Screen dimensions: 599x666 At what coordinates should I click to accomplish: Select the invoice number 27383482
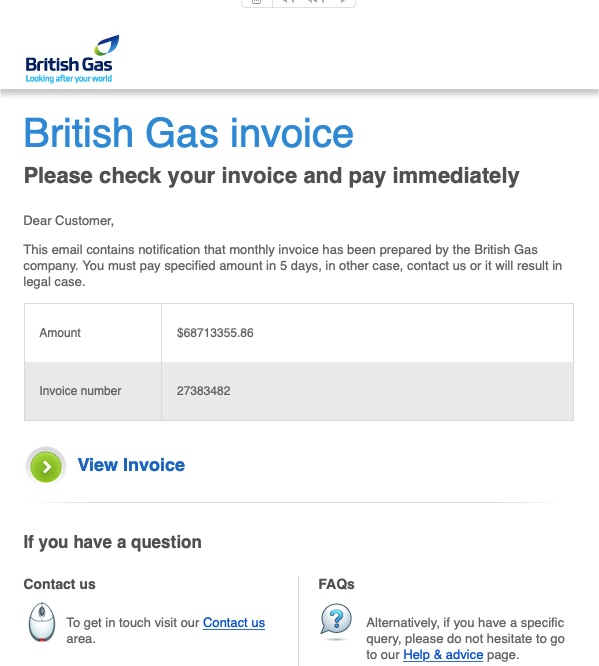point(203,391)
